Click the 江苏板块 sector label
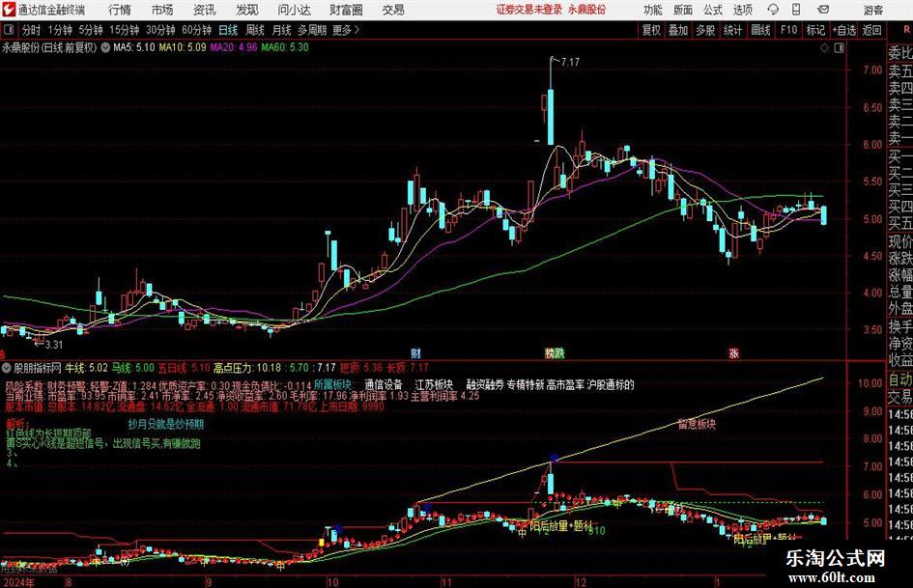The width and height of the screenshot is (913, 588). (x=434, y=385)
